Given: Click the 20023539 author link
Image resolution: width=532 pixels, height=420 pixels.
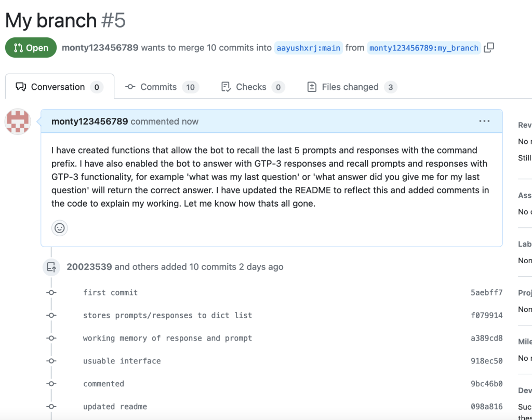Looking at the screenshot, I should pyautogui.click(x=89, y=267).
